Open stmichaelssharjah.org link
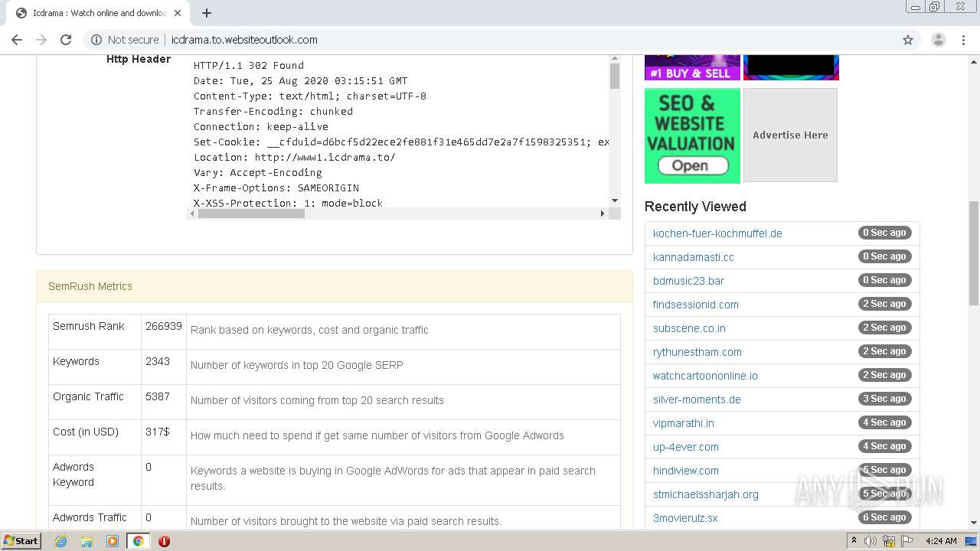 coord(705,494)
